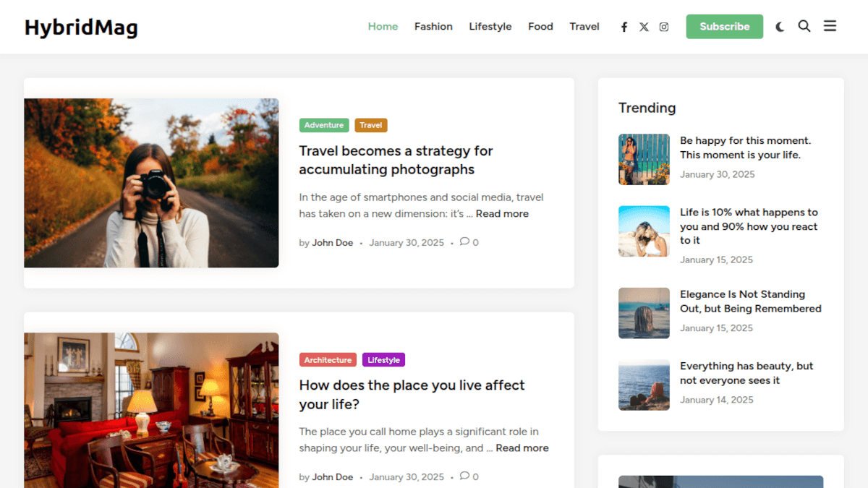Open John Doe author link on home post
This screenshot has width=868, height=488.
(333, 477)
